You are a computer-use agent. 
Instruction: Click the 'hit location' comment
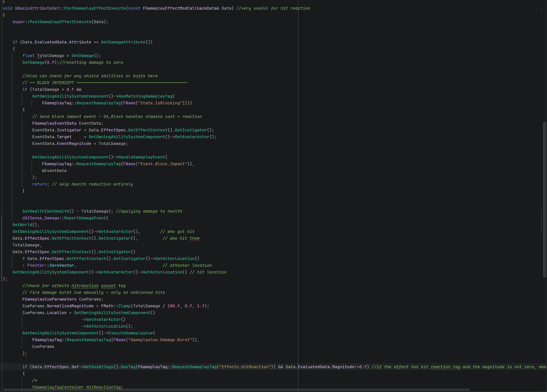(208, 272)
